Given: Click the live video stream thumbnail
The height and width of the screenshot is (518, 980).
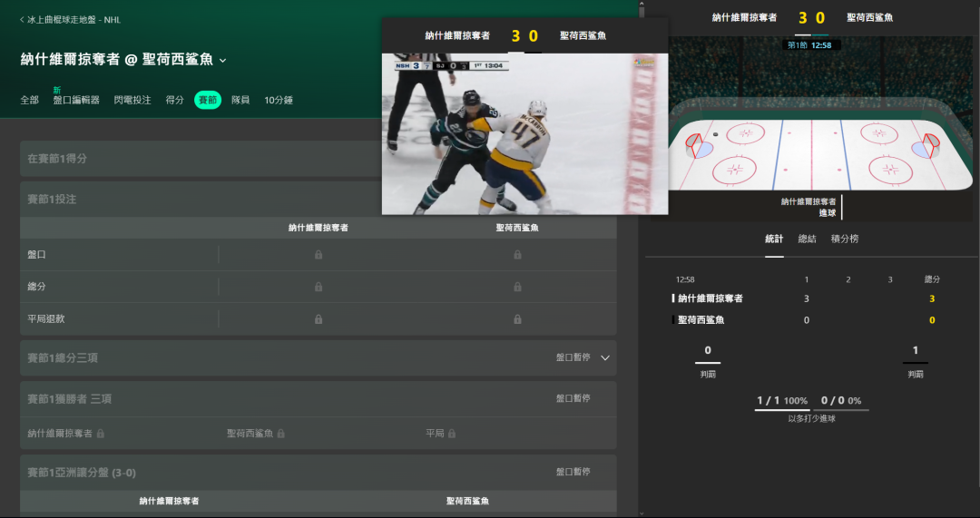Looking at the screenshot, I should pyautogui.click(x=525, y=133).
